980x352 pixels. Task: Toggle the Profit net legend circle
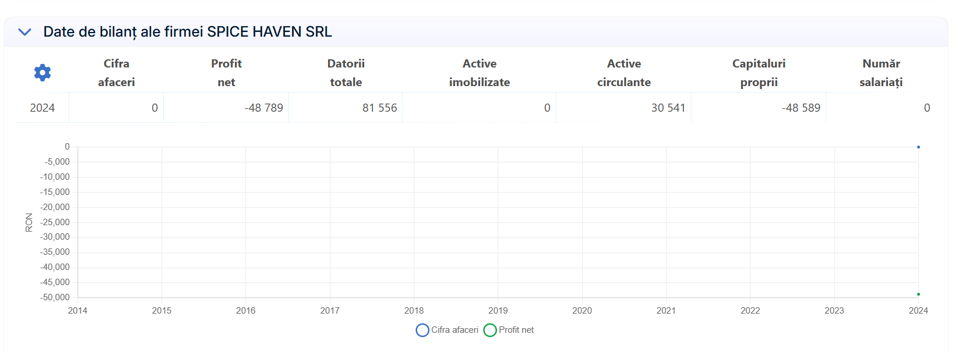490,330
